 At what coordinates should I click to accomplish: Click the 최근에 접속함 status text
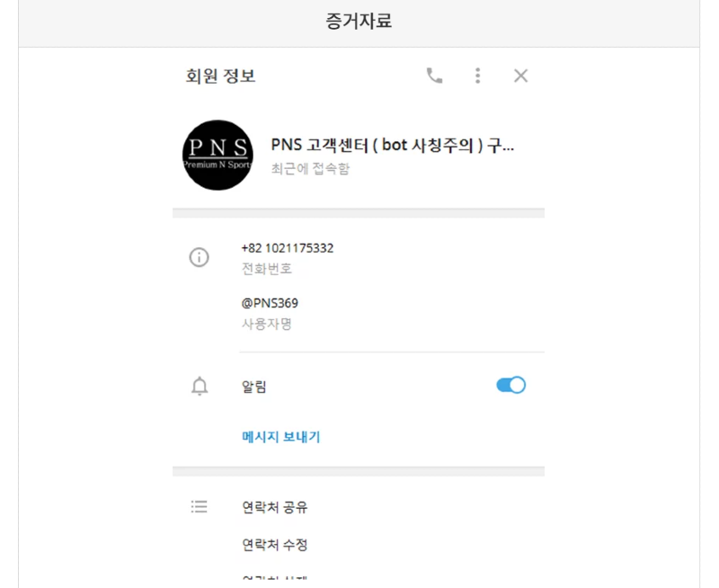pos(310,169)
